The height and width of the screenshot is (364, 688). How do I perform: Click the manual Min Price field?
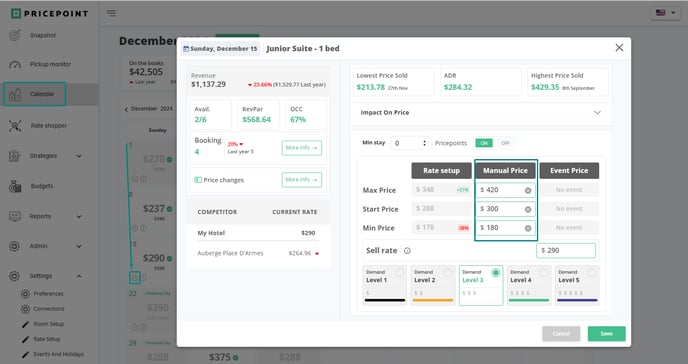(505, 228)
